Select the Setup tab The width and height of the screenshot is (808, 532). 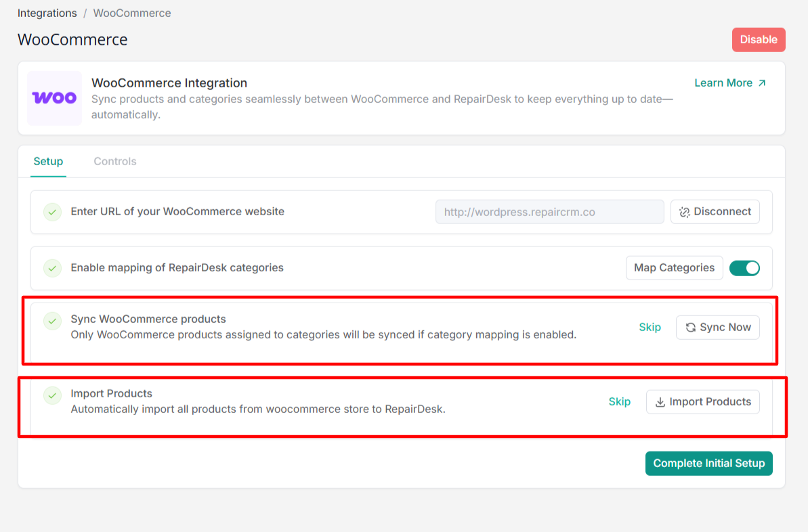48,162
